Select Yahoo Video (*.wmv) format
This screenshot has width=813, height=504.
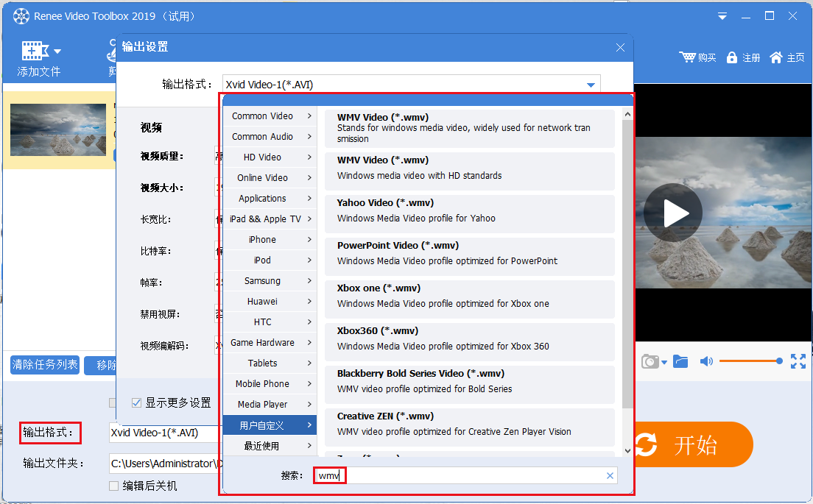click(x=470, y=214)
